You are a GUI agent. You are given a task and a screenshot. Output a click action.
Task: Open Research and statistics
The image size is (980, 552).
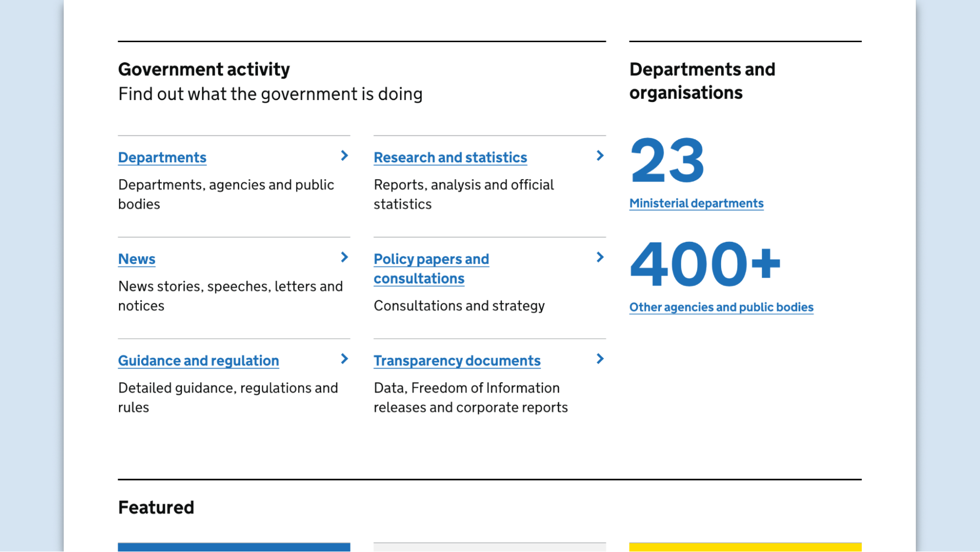(x=450, y=157)
